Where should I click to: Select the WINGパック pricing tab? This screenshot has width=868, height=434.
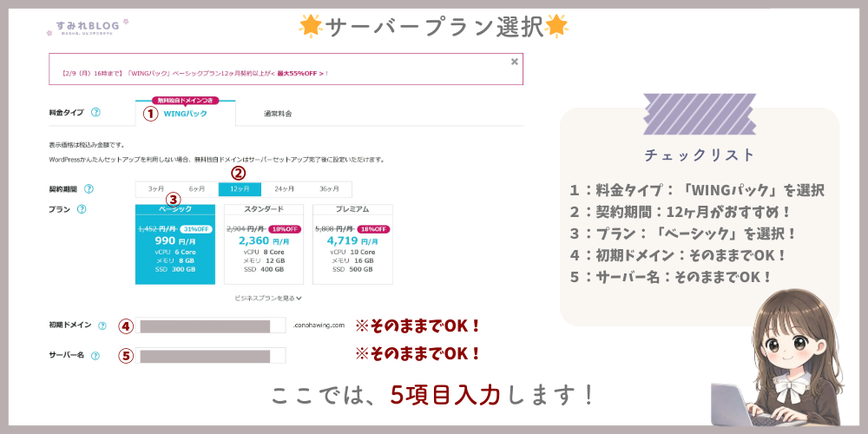tap(186, 114)
